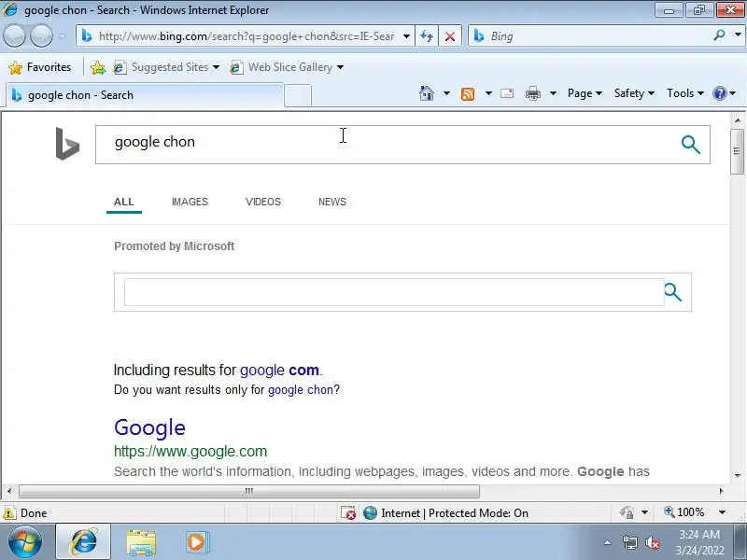The width and height of the screenshot is (747, 560).
Task: Click the 100% zoom level button
Action: coord(684,512)
